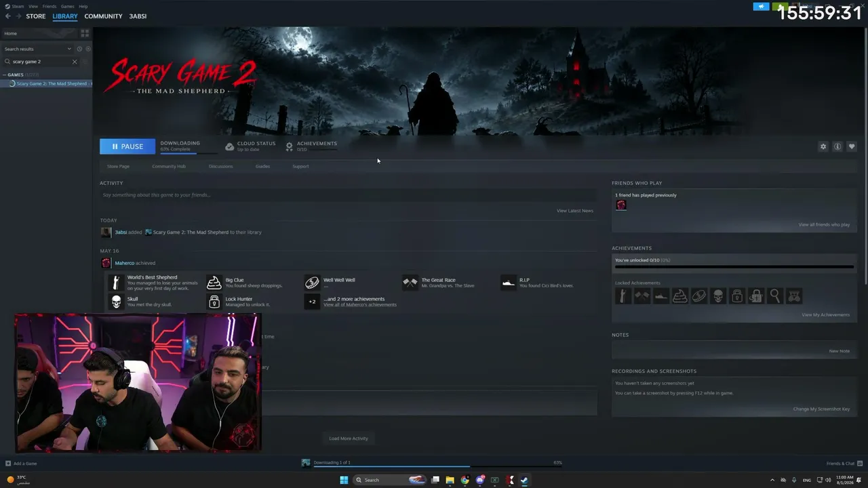Click the locked carriage achievement icon
The width and height of the screenshot is (868, 488).
coord(794,296)
